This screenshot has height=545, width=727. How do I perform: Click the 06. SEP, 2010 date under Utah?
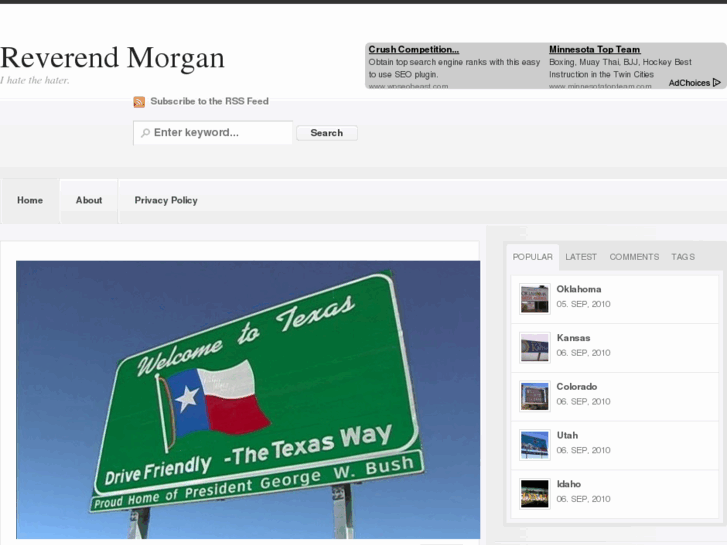[583, 450]
